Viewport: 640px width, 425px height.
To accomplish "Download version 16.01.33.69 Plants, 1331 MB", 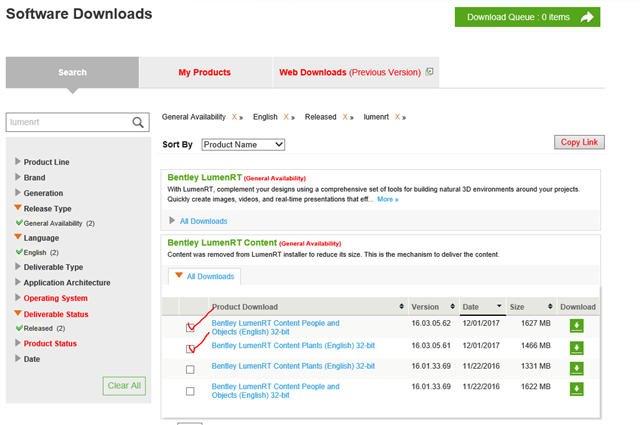I will click(x=576, y=368).
